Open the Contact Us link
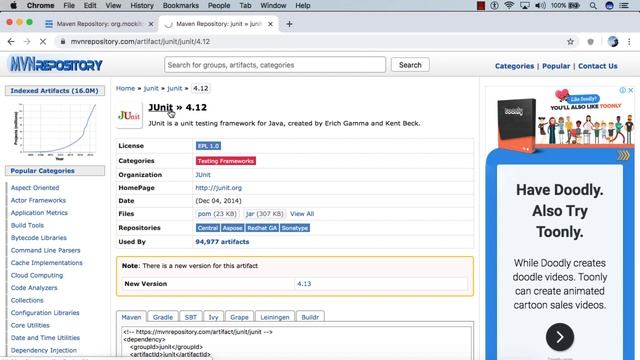Image resolution: width=640 pixels, height=360 pixels. pos(598,66)
